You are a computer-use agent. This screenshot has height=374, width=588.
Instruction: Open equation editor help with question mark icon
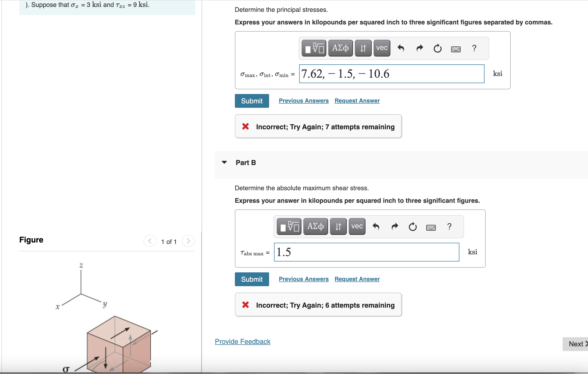point(474,48)
